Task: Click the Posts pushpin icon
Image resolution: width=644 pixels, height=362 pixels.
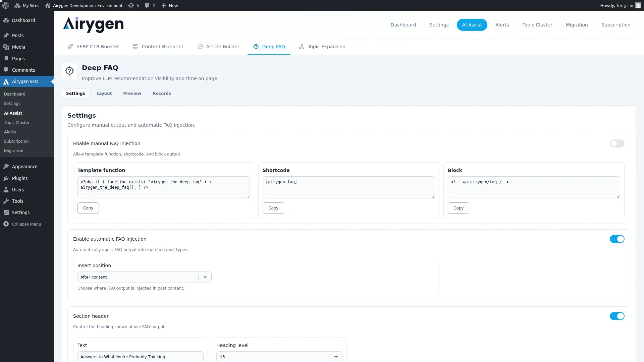Action: coord(6,36)
